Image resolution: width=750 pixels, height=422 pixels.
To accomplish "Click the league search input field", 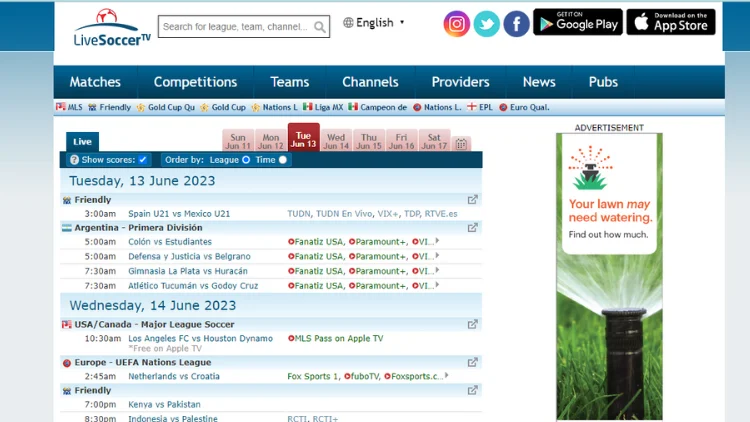I will tap(236, 27).
